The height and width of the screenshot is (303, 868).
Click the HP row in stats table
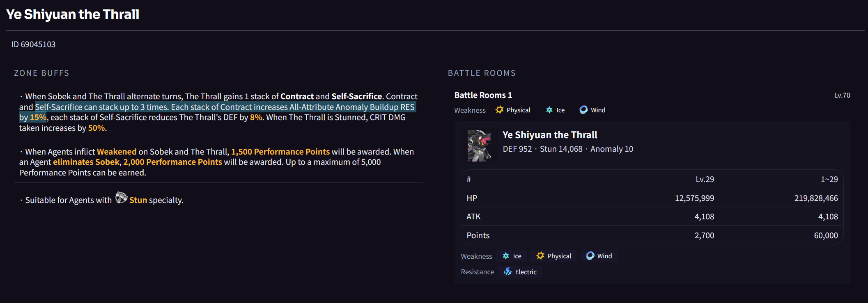pos(652,198)
